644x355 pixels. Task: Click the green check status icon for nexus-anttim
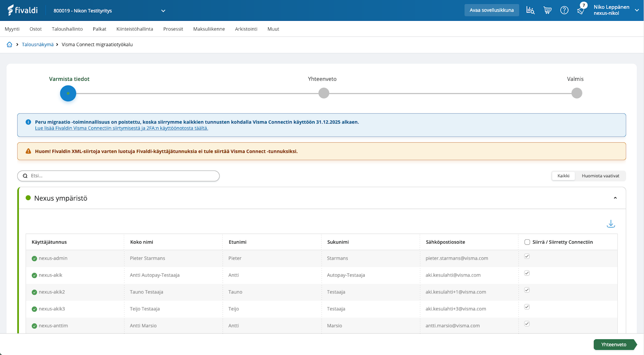34,326
